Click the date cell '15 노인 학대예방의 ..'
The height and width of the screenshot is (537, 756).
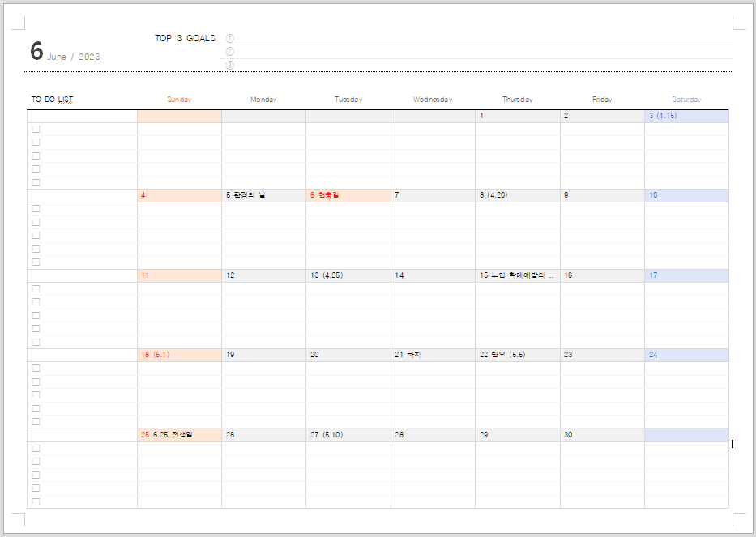(x=518, y=275)
